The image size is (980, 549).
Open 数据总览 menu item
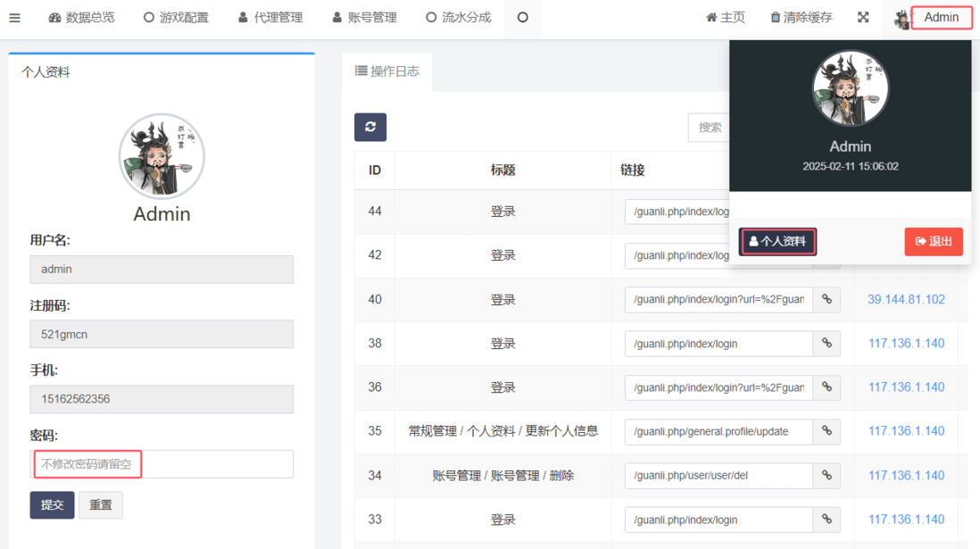(x=81, y=18)
